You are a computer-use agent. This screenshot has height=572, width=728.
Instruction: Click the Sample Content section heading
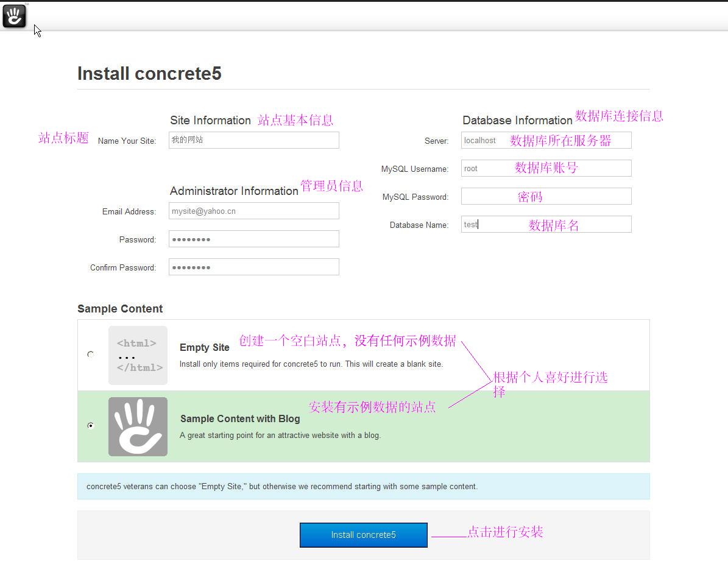pyautogui.click(x=120, y=309)
